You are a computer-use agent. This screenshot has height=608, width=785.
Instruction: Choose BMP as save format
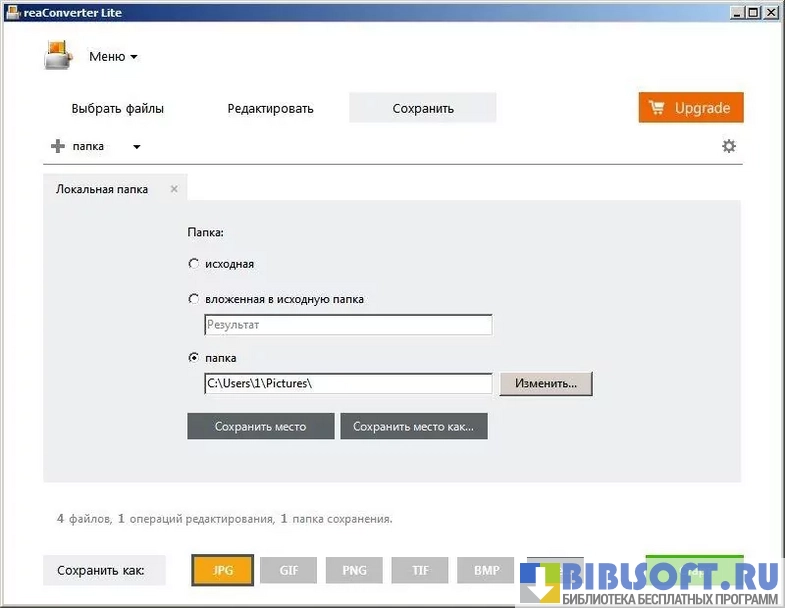[487, 570]
